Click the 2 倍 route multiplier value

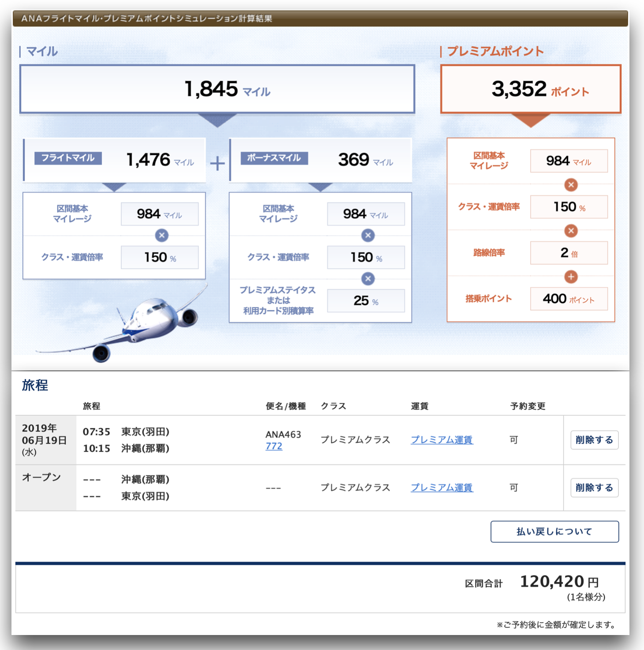point(569,253)
